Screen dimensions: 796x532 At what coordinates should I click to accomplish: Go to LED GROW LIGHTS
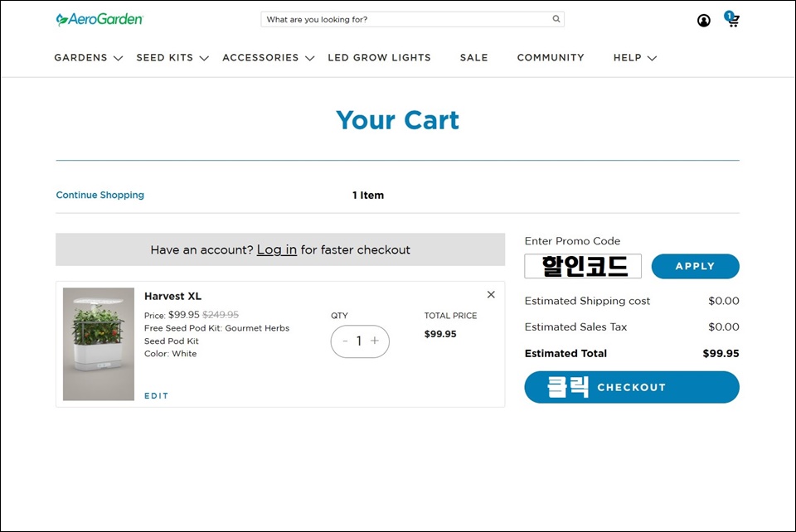[379, 58]
